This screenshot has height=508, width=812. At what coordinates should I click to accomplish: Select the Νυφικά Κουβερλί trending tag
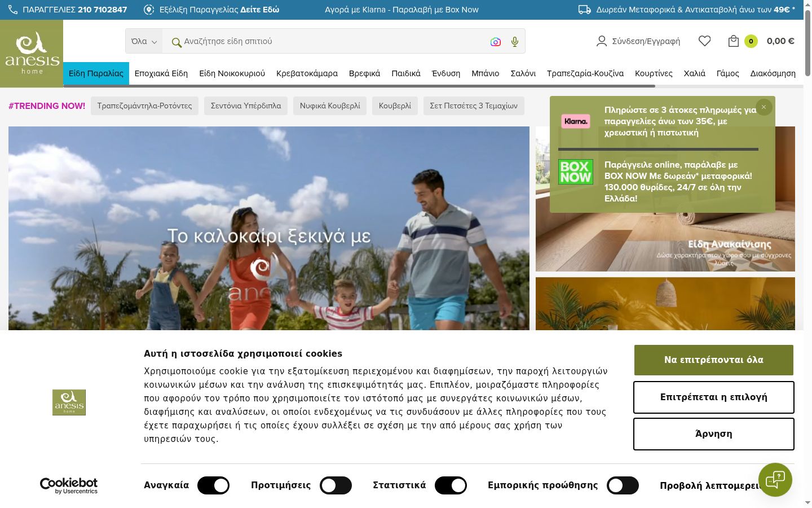330,106
